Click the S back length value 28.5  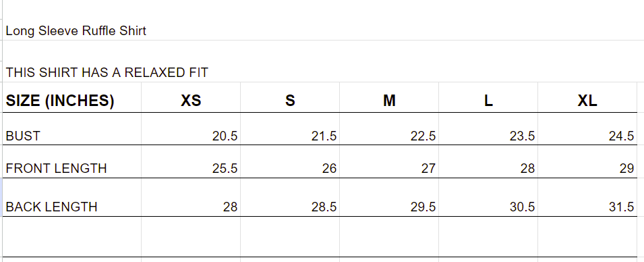(x=290, y=197)
